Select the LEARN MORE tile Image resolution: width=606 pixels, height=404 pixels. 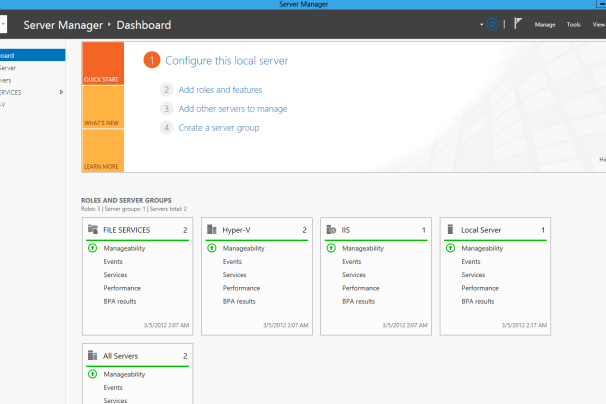(103, 151)
